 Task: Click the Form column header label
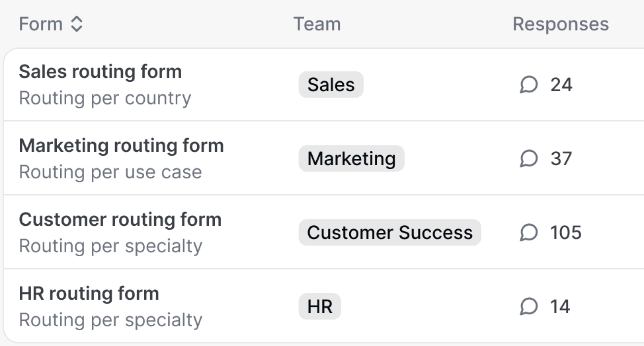pyautogui.click(x=40, y=24)
